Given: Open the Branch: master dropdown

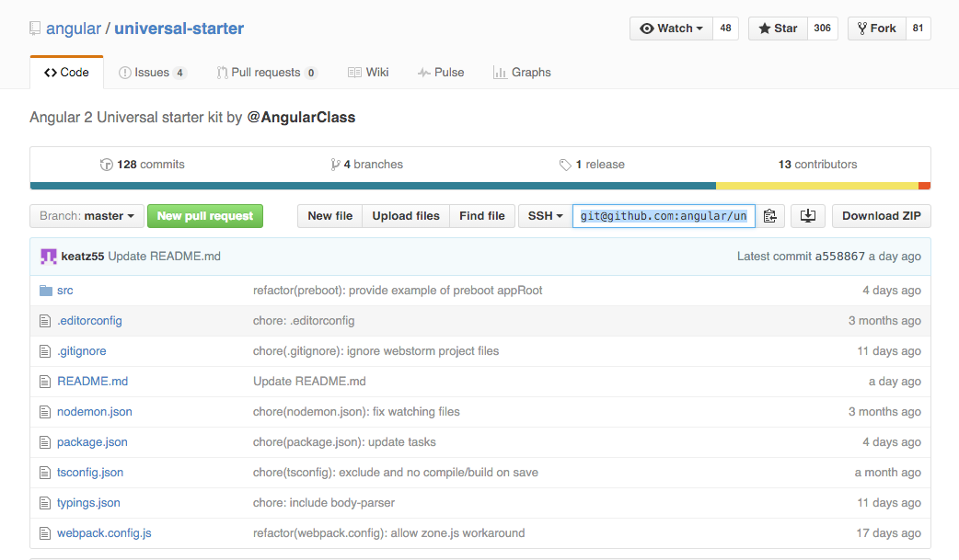Looking at the screenshot, I should 87,216.
